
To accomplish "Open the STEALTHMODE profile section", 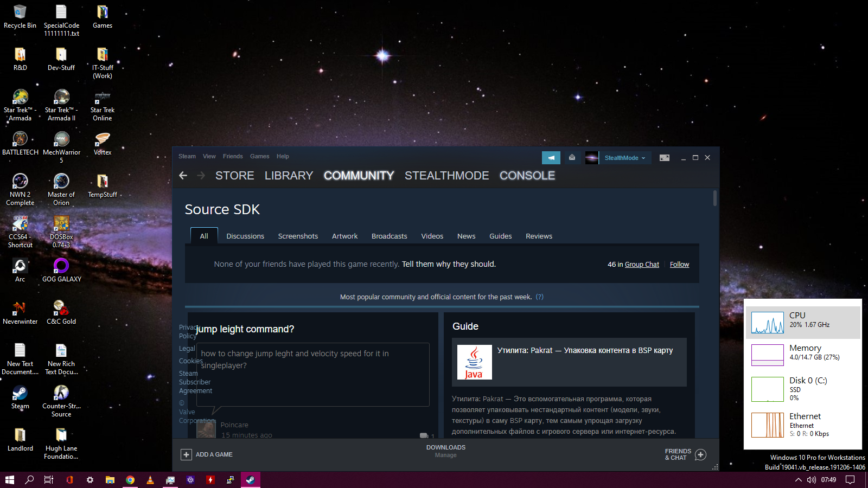I will click(x=446, y=176).
